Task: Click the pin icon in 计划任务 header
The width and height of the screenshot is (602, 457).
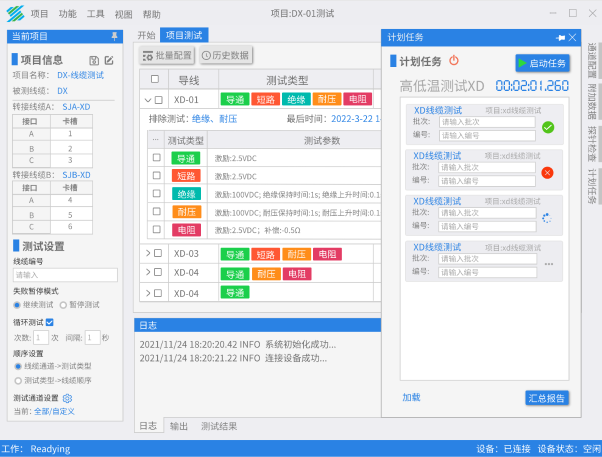Action: click(561, 38)
